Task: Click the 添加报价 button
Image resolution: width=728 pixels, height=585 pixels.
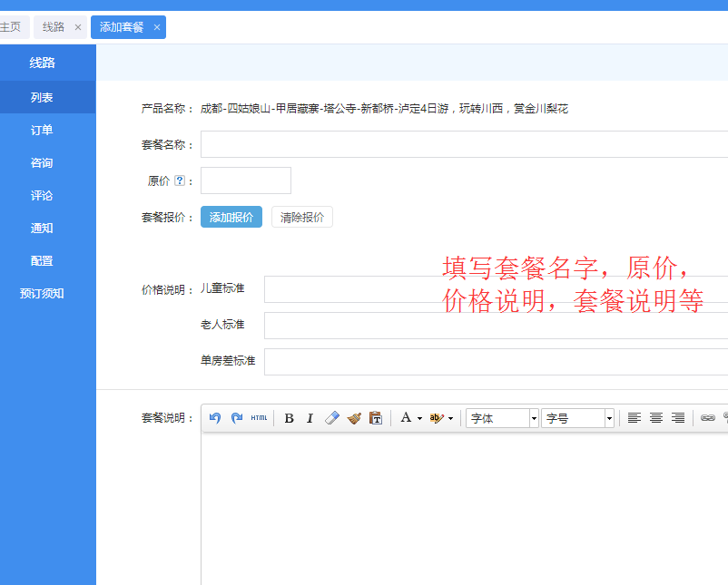Action: [x=231, y=217]
